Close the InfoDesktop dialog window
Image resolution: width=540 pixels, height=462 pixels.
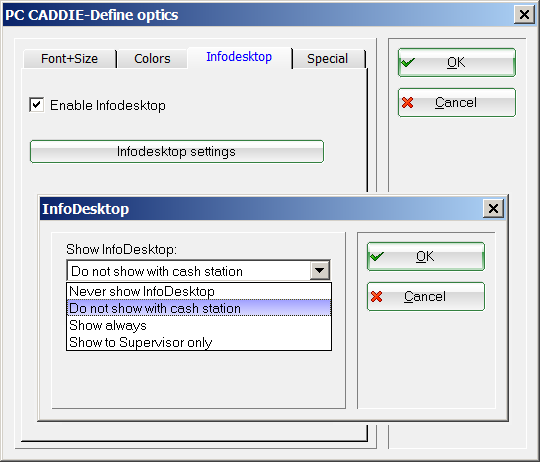[493, 208]
